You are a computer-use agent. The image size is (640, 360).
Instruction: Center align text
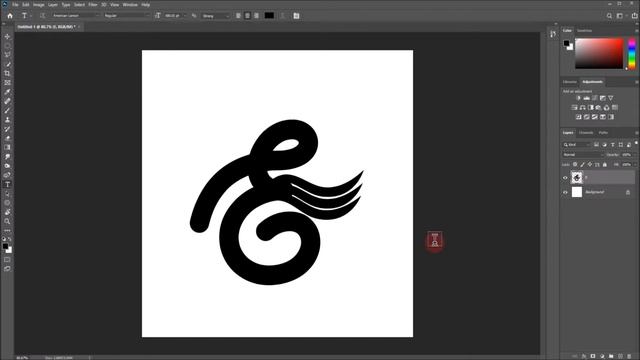point(247,16)
